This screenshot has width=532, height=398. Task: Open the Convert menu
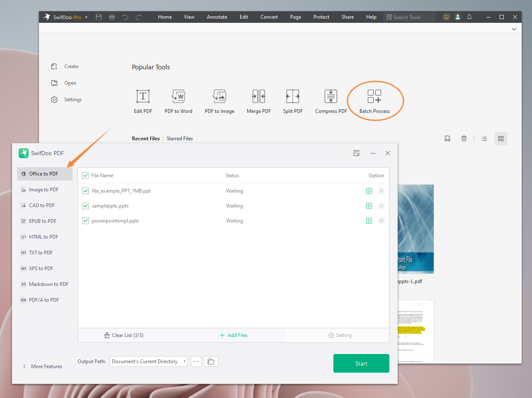[x=269, y=17]
